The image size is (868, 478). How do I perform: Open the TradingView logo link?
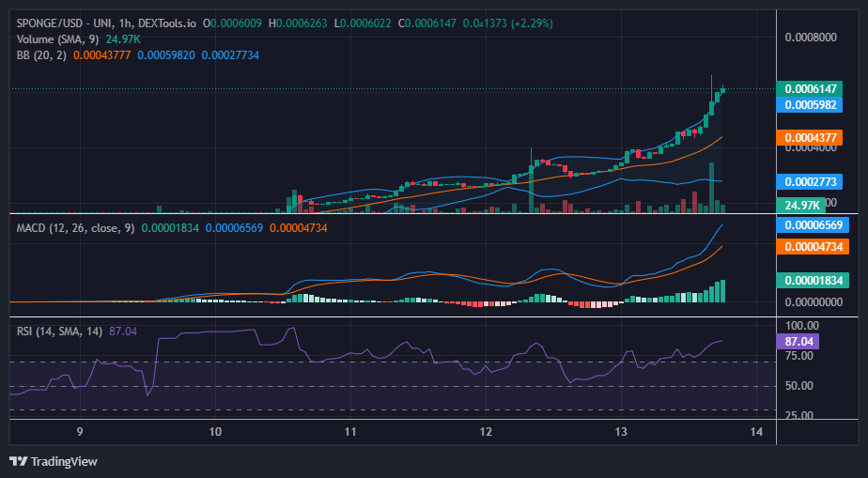(54, 461)
